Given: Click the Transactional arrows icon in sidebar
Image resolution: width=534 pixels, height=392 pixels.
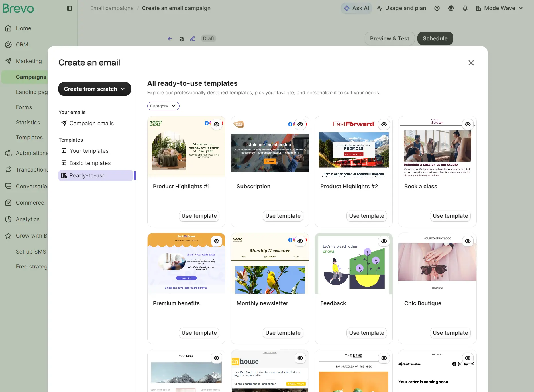Looking at the screenshot, I should coord(8,170).
